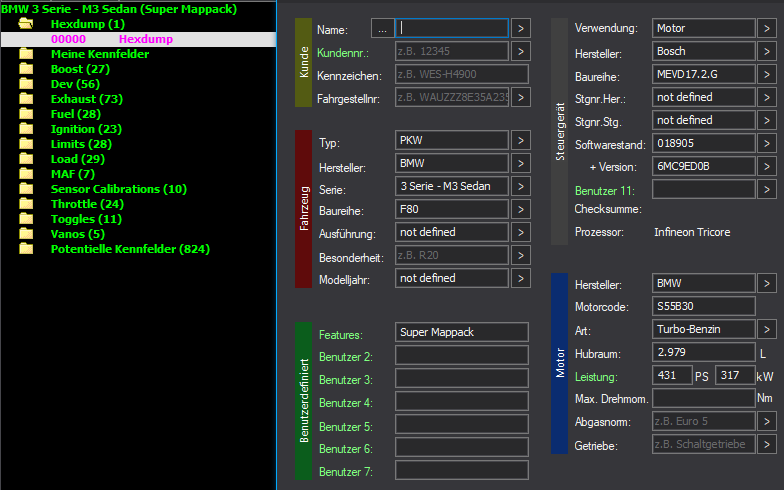Open the Hexdump (1) folder icon
Viewport: 784px width, 490px height.
(x=26, y=24)
